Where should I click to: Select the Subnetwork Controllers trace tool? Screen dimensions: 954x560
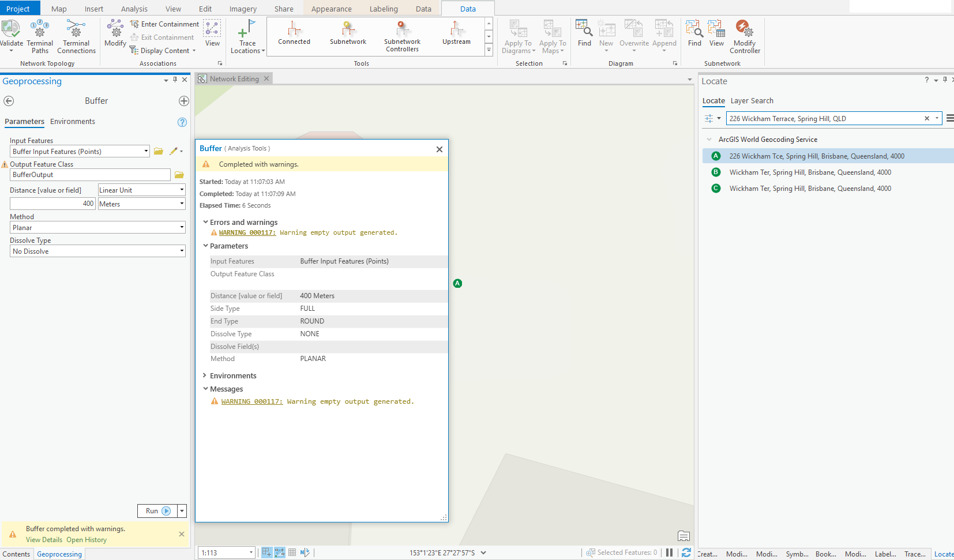[x=402, y=36]
